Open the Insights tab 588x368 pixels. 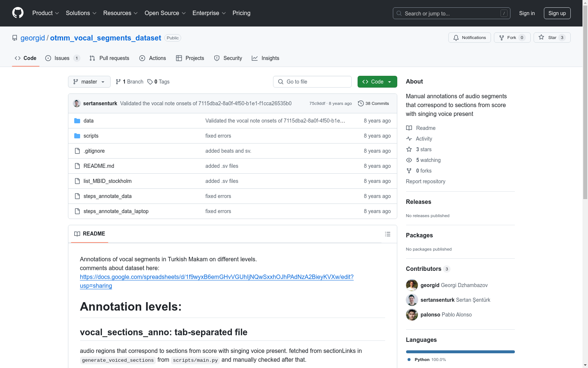(x=265, y=58)
